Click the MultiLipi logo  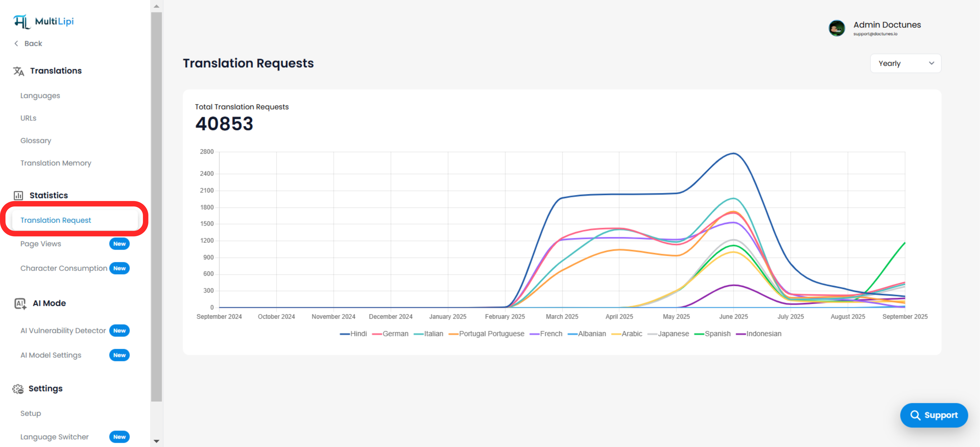(43, 22)
